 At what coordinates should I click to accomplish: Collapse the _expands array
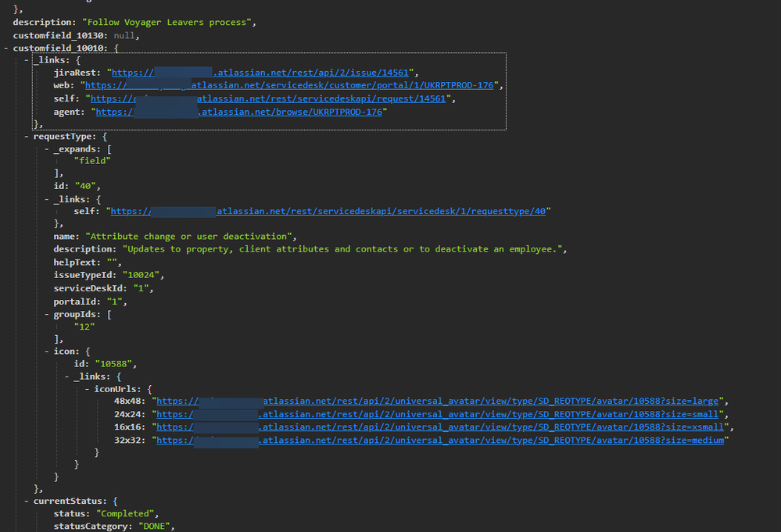(x=46, y=148)
